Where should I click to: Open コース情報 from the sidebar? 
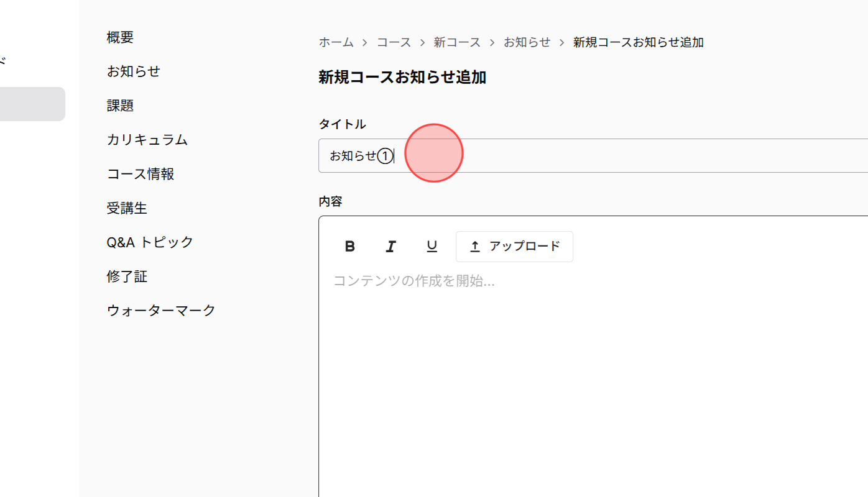141,174
